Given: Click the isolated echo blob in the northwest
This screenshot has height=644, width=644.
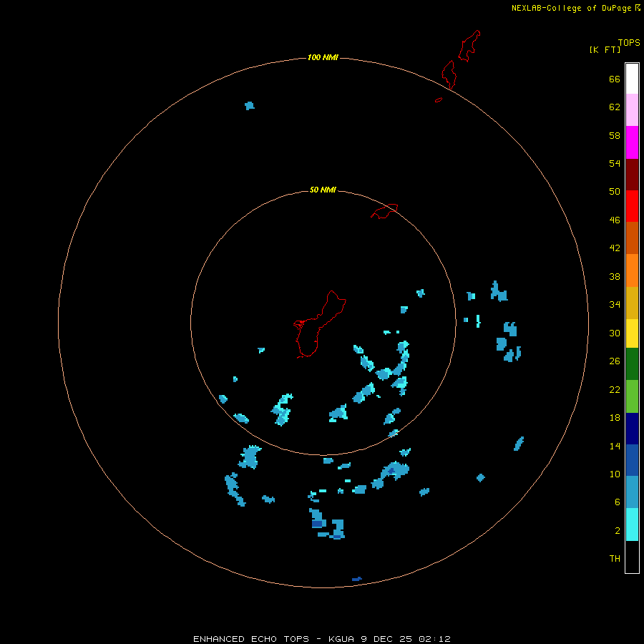Looking at the screenshot, I should tap(249, 106).
